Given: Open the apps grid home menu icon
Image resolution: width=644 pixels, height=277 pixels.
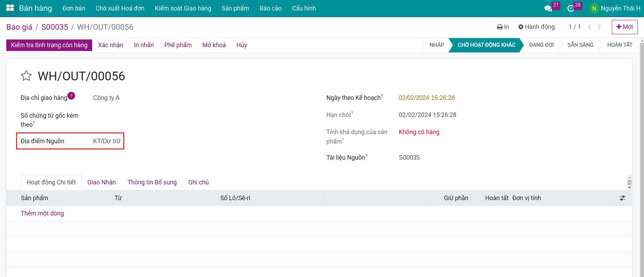Looking at the screenshot, I should [10, 8].
